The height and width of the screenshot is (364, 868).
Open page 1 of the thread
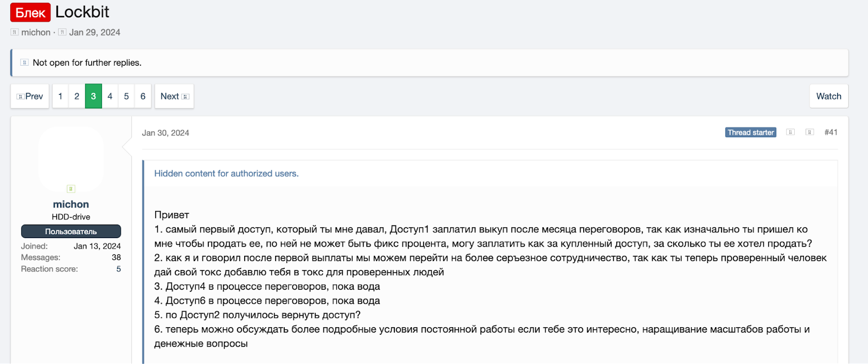tap(60, 96)
